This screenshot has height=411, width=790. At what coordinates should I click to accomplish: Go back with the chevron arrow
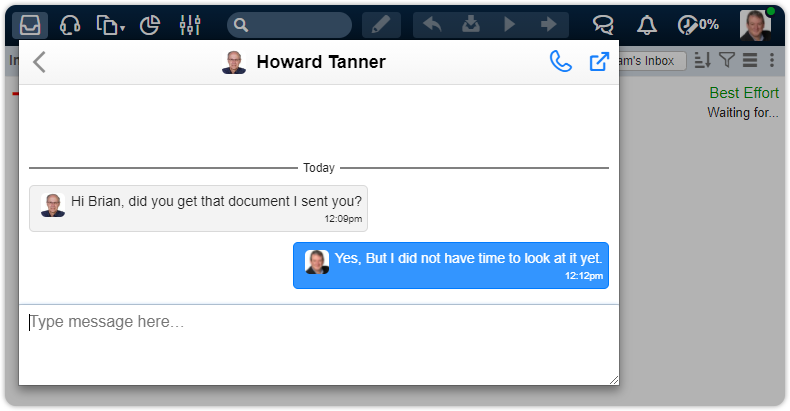(x=39, y=62)
